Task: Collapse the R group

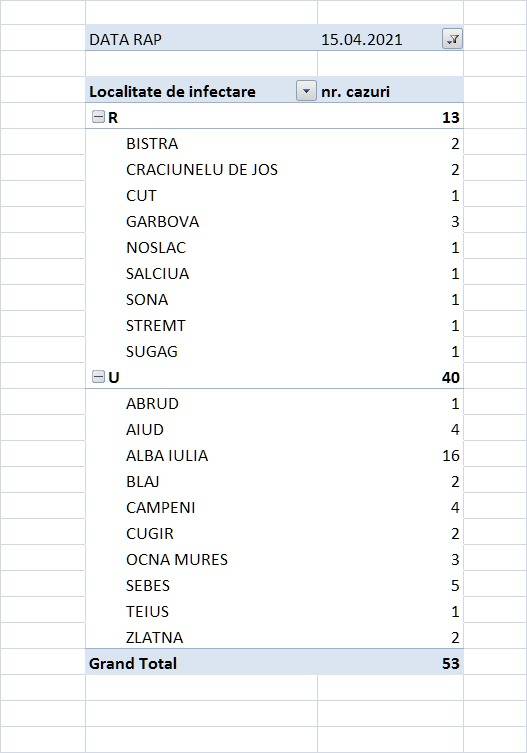Action: pyautogui.click(x=98, y=117)
